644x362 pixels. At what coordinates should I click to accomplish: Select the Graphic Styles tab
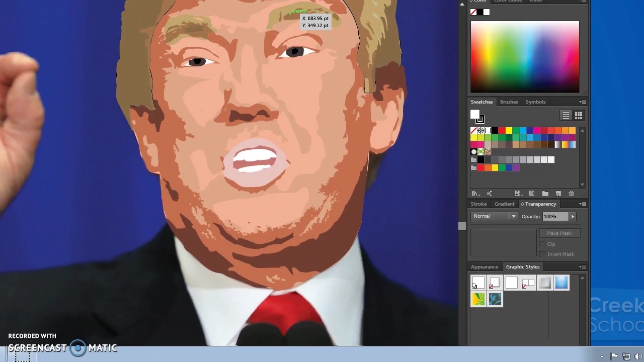[x=523, y=267]
